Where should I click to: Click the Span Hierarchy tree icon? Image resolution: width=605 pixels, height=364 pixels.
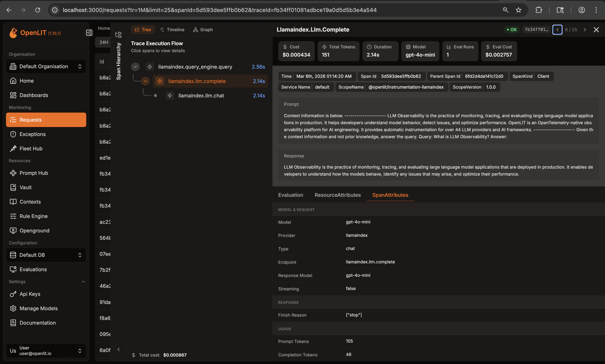click(x=118, y=35)
